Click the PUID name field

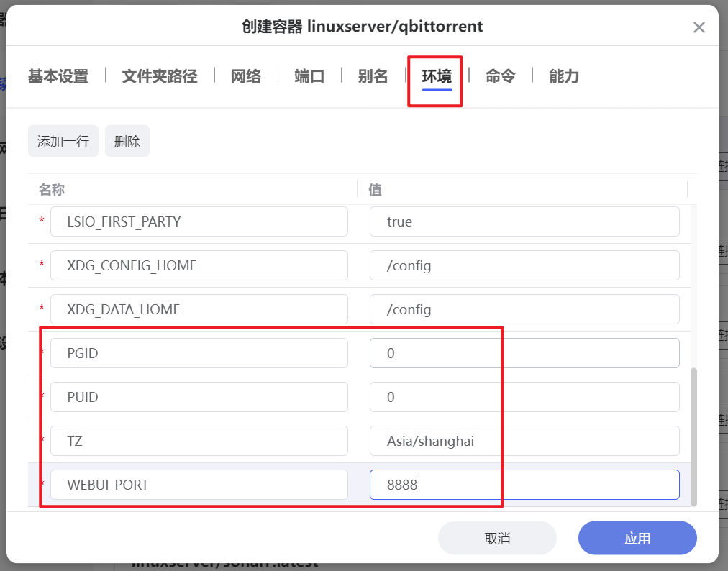coord(199,397)
